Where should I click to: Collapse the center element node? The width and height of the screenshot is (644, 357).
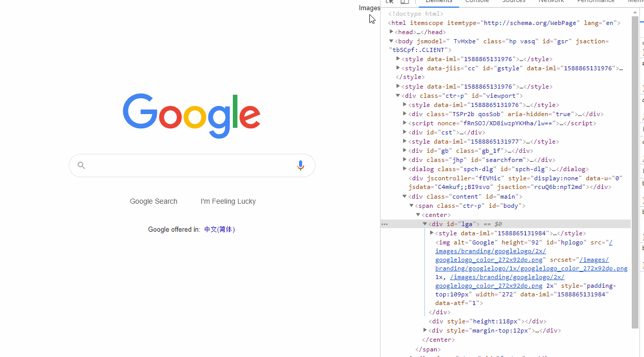[418, 214]
